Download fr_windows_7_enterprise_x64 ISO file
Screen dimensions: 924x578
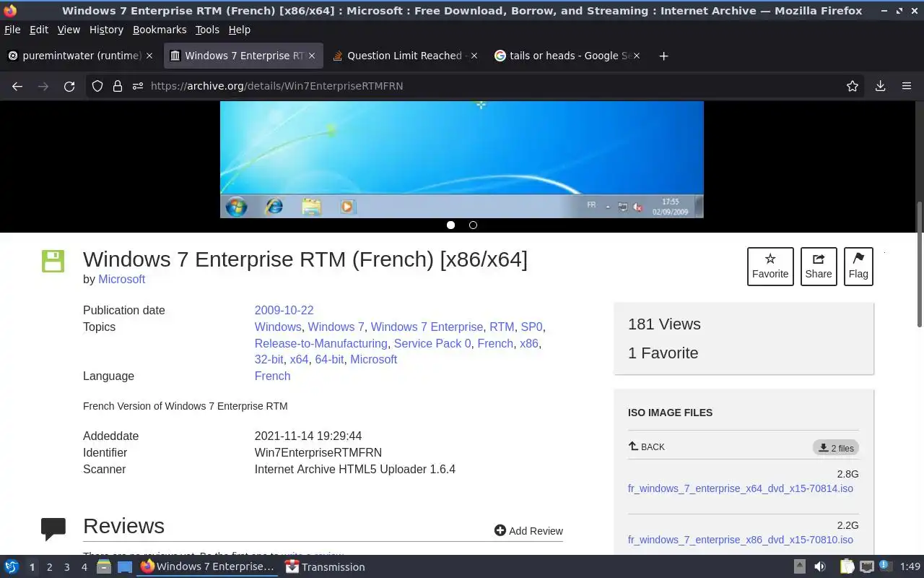click(x=741, y=488)
